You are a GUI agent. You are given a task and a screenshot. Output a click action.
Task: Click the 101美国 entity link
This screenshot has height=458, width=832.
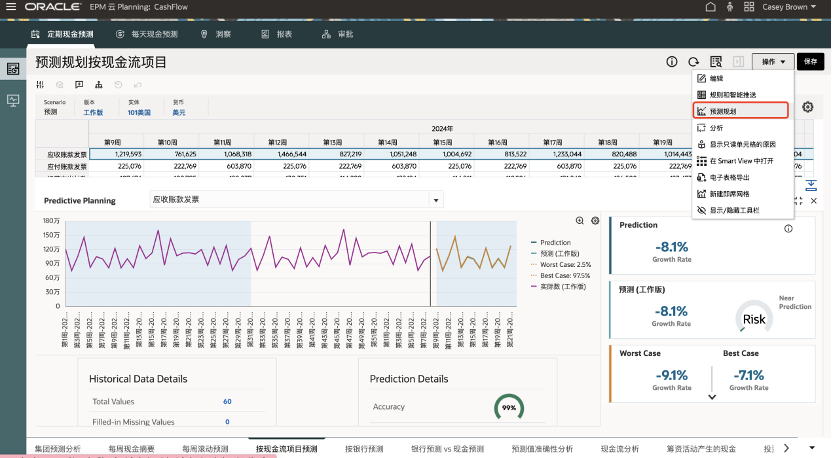click(140, 112)
